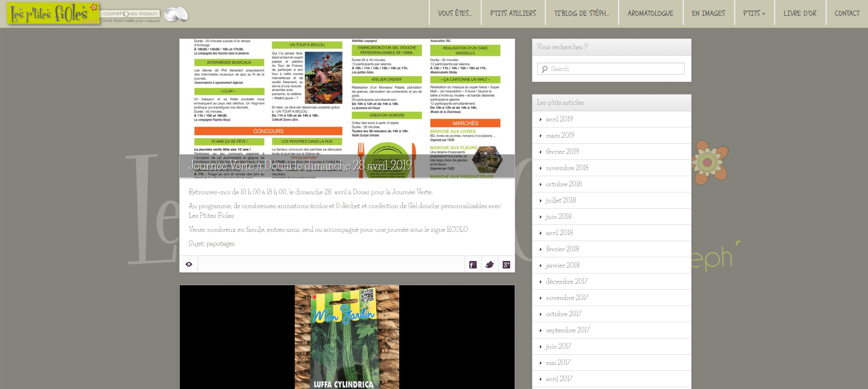This screenshot has width=868, height=389.
Task: Click the papotages subject link
Action: 220,244
